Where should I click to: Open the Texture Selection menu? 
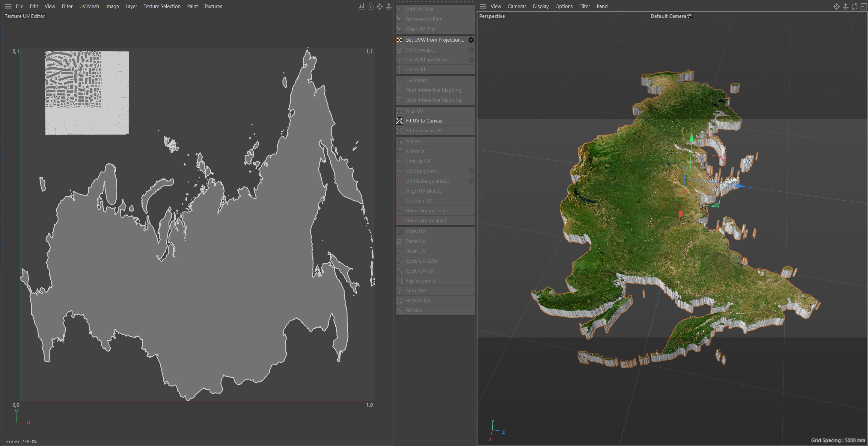pyautogui.click(x=162, y=6)
